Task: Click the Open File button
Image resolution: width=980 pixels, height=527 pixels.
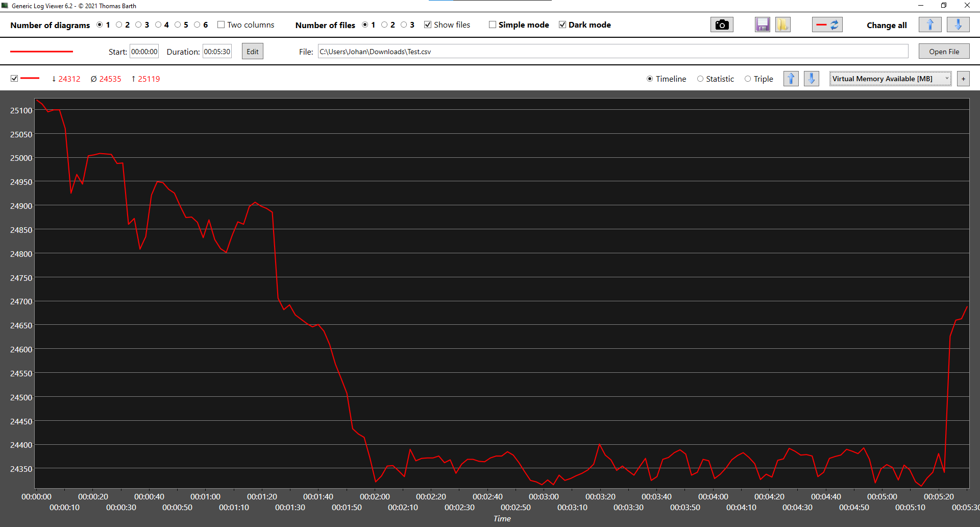Action: tap(944, 52)
